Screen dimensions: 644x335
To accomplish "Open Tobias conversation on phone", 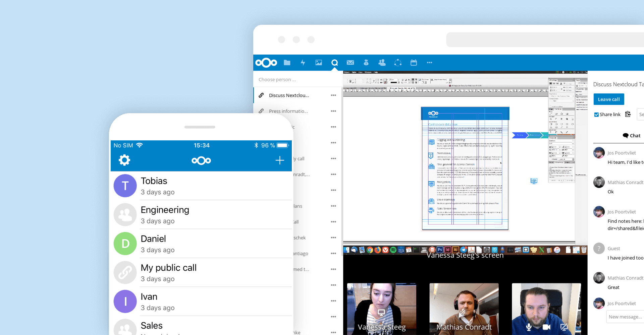I will (201, 186).
